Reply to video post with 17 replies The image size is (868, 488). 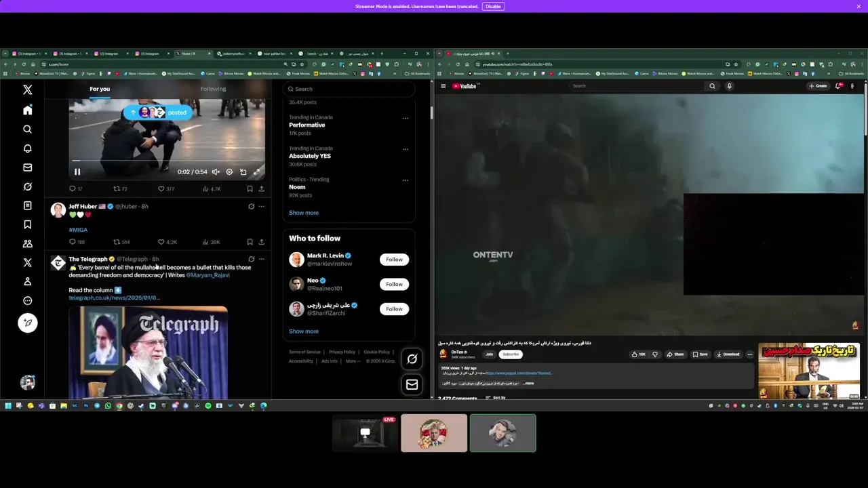[76, 189]
